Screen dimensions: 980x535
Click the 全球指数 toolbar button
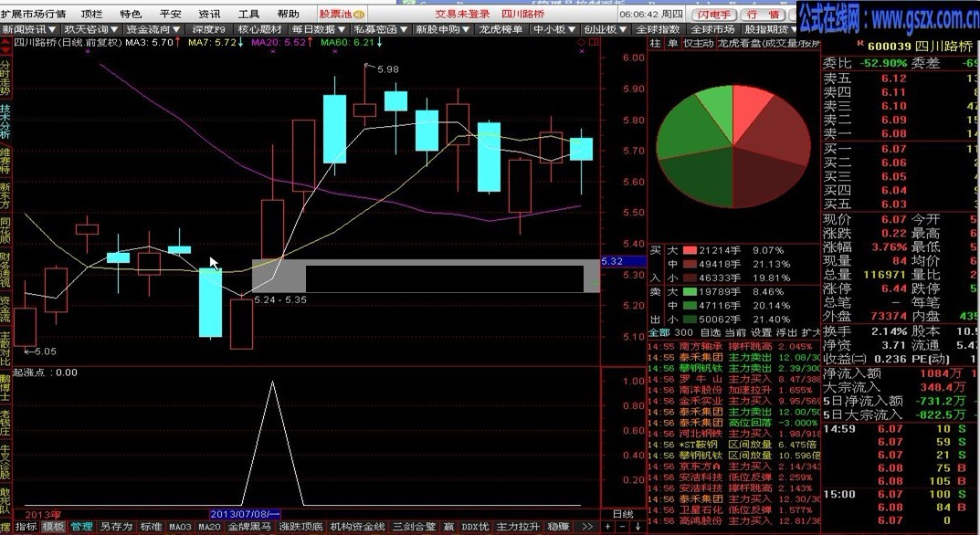(x=658, y=28)
